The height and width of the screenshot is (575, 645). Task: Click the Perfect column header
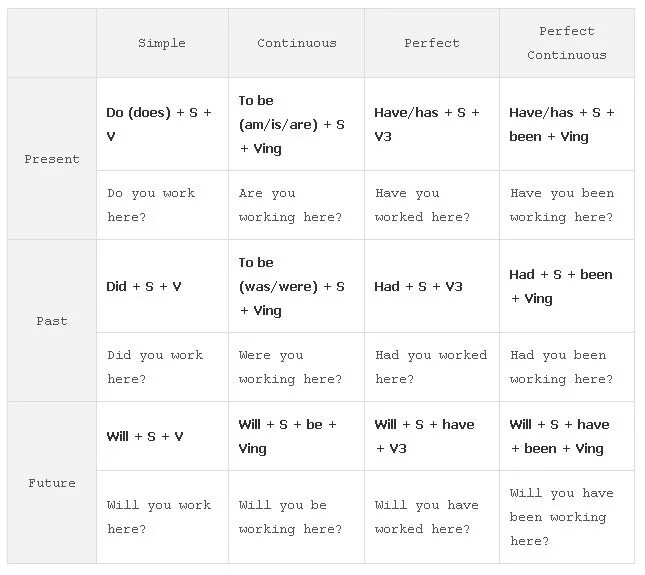click(x=432, y=43)
